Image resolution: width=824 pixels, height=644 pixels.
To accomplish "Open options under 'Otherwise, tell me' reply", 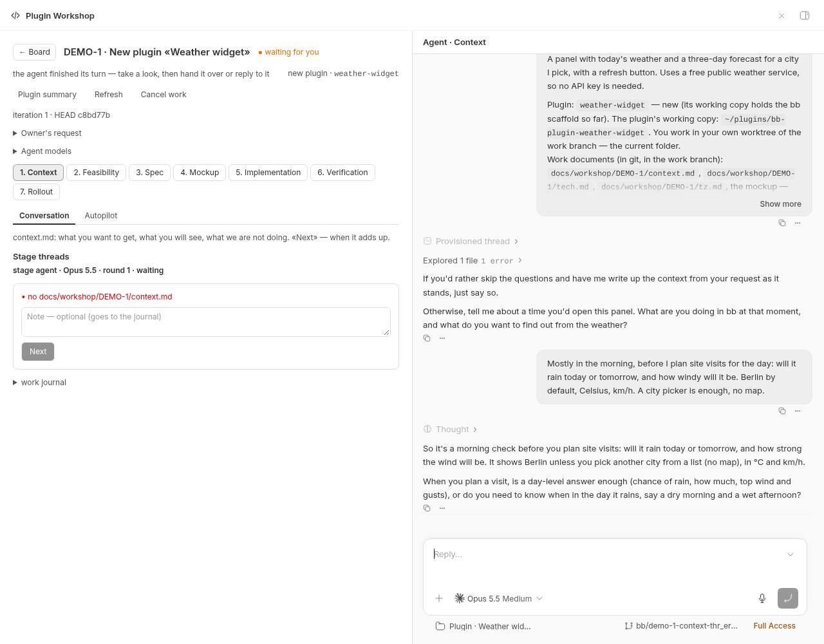I will tap(442, 338).
